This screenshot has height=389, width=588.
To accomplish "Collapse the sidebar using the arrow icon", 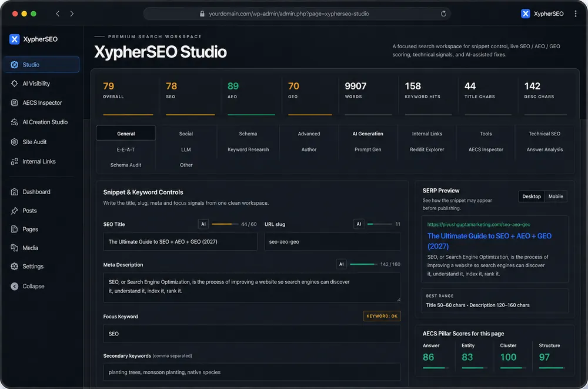I will click(x=14, y=286).
